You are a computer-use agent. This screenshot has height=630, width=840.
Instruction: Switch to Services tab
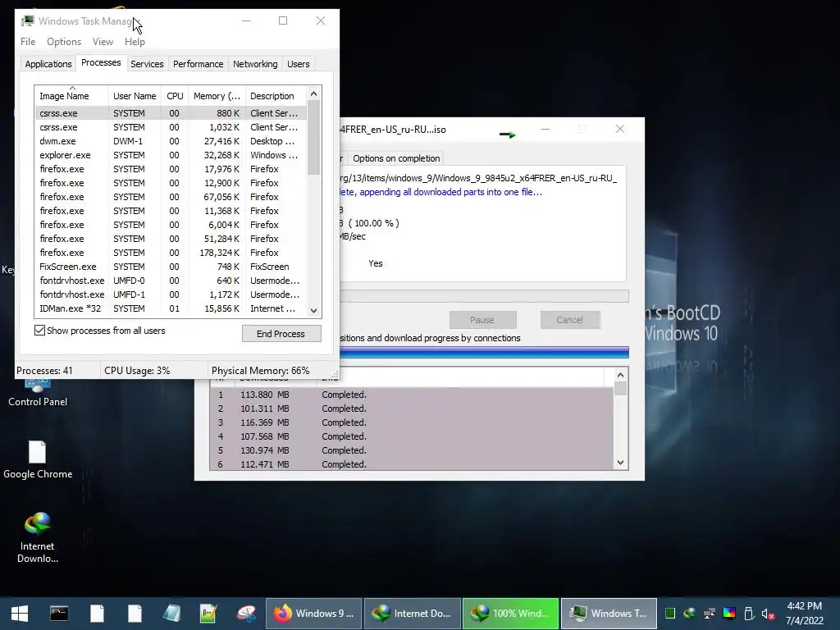pyautogui.click(x=147, y=64)
